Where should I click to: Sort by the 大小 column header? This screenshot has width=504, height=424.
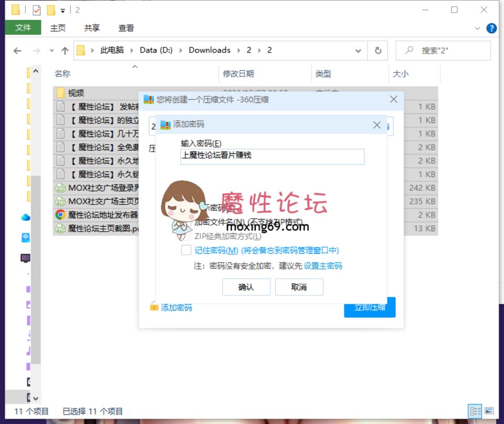(401, 74)
